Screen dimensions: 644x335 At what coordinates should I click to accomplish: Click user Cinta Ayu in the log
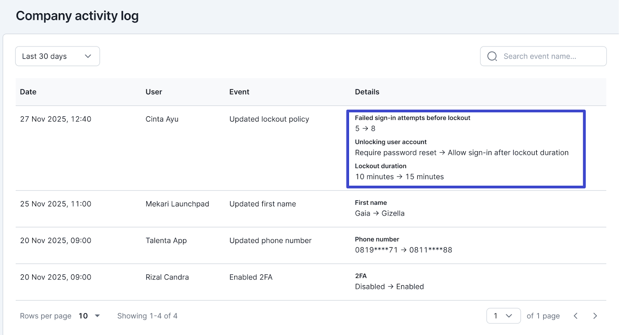[162, 119]
